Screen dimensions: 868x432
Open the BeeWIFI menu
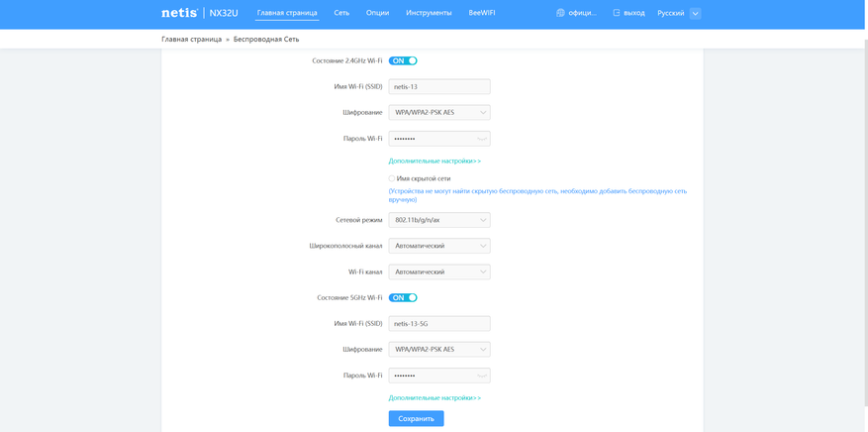click(x=482, y=13)
